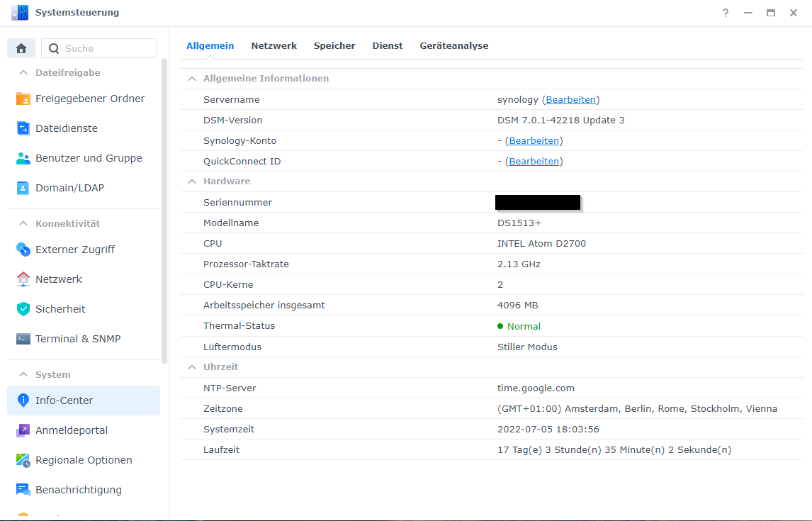Collapse the System sidebar section
This screenshot has height=521, width=812.
click(23, 374)
